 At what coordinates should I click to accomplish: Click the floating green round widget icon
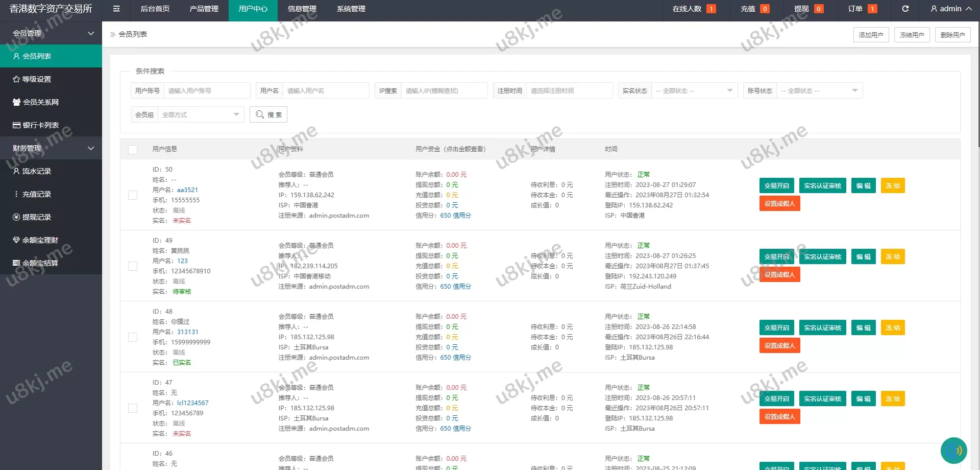click(953, 451)
